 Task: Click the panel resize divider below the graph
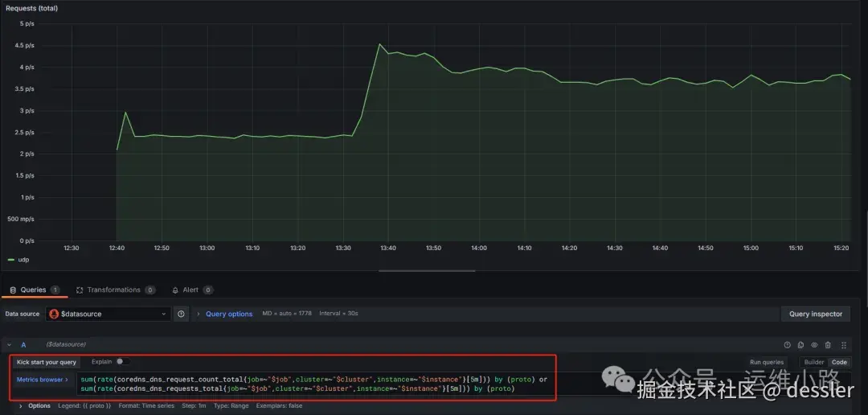pyautogui.click(x=427, y=271)
